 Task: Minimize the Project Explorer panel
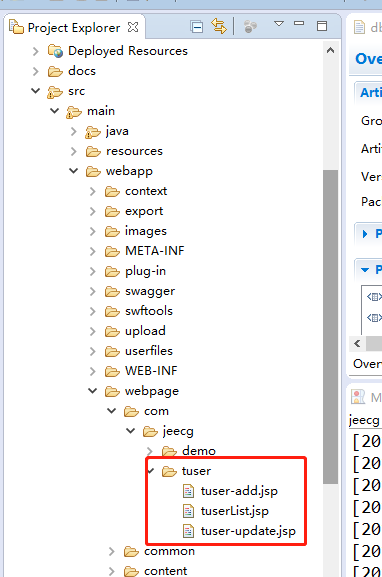(x=299, y=24)
